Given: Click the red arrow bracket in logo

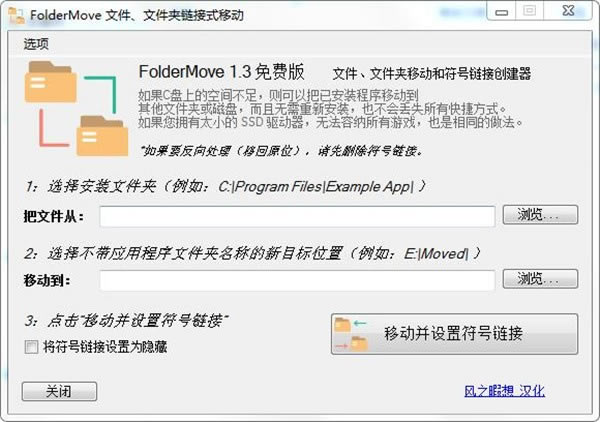Looking at the screenshot, I should 54,128.
